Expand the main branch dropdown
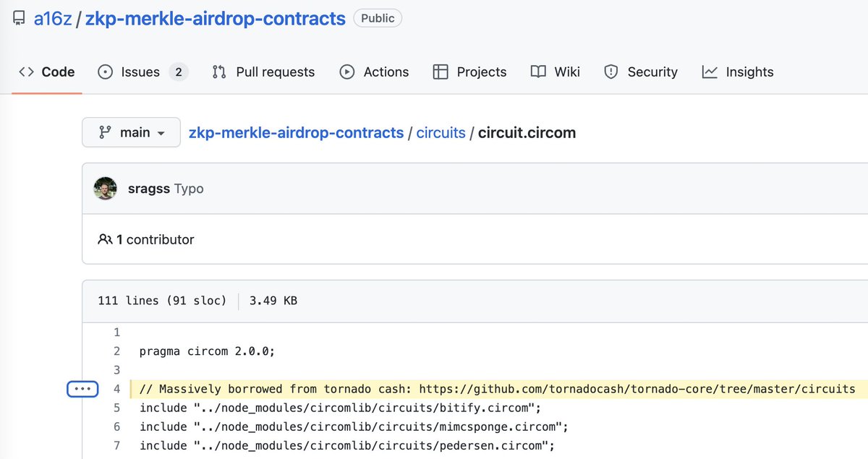 [131, 132]
